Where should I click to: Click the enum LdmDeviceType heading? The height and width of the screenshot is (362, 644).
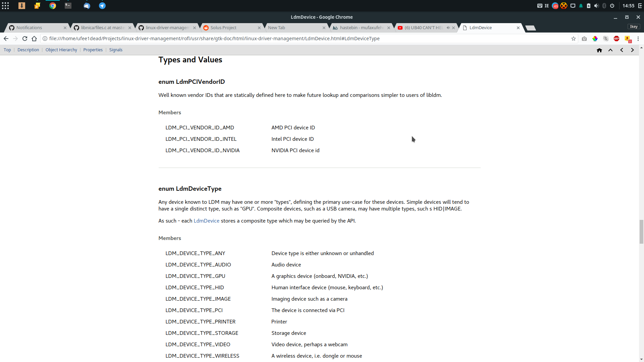pos(190,189)
